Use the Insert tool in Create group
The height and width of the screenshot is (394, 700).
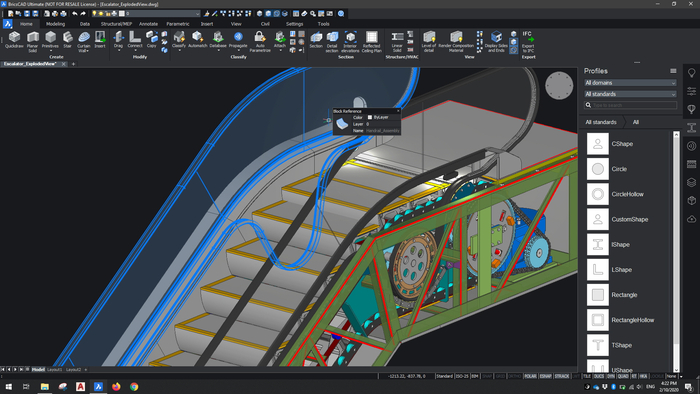pos(100,40)
